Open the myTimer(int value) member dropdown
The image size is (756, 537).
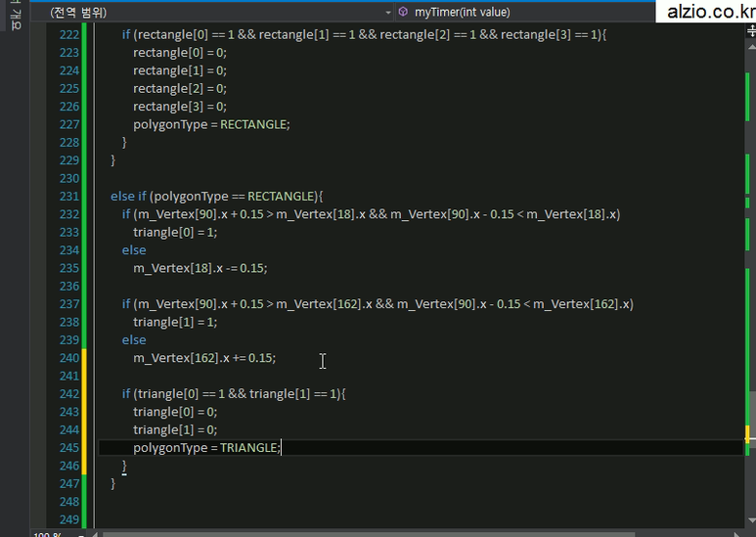point(525,12)
